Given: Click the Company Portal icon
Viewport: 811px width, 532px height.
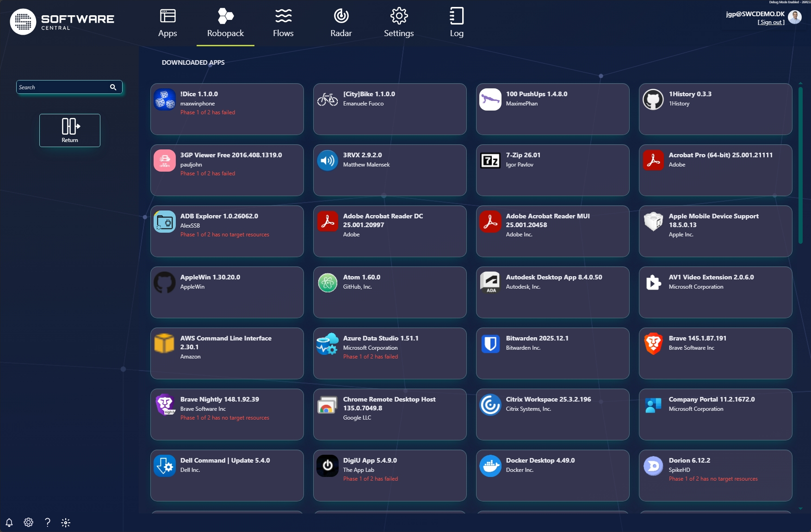Looking at the screenshot, I should (653, 405).
